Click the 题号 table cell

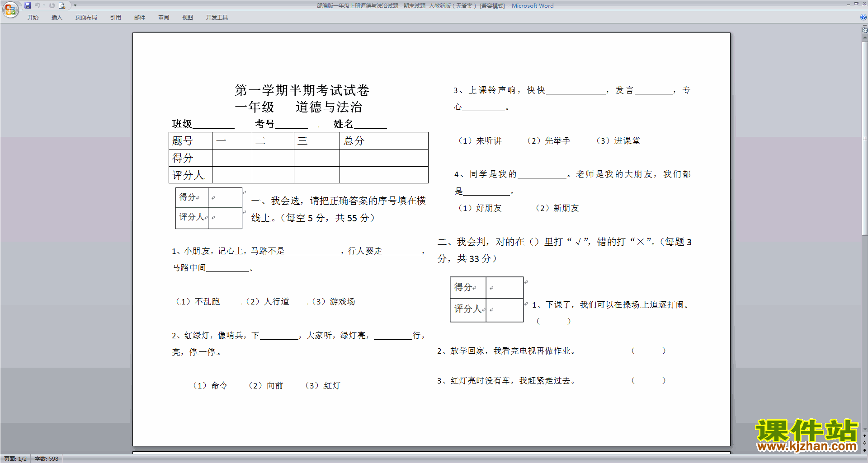pyautogui.click(x=190, y=141)
